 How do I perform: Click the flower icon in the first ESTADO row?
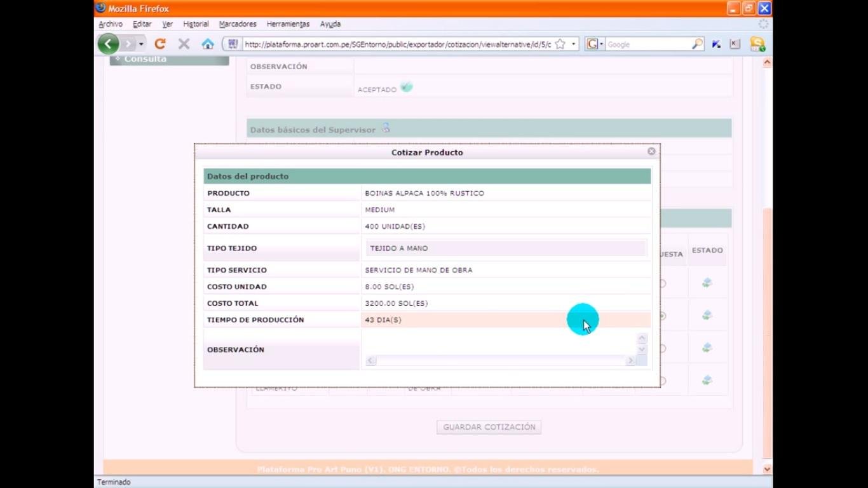pos(707,283)
